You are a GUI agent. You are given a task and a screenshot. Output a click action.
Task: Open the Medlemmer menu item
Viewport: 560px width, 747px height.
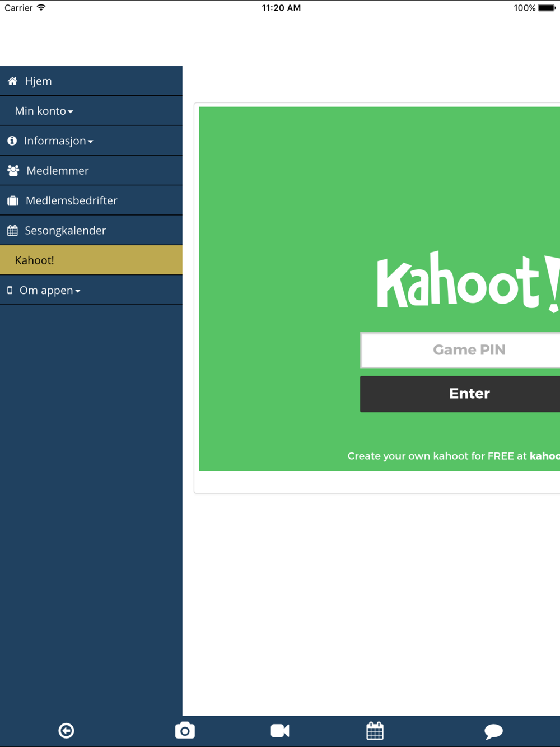(91, 170)
